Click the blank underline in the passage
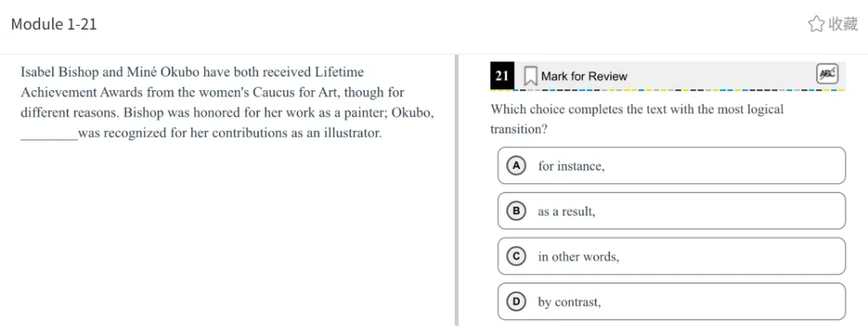Screen dimensions: 868x334 [49, 138]
